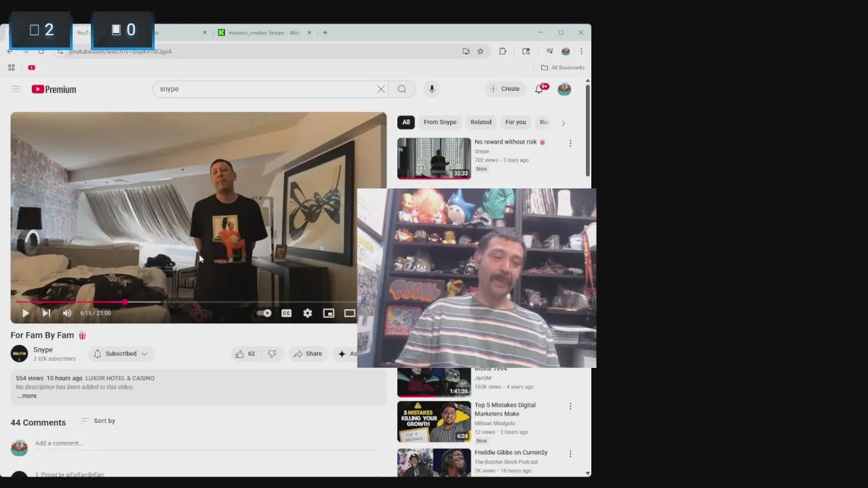Viewport: 868px width, 488px height.
Task: Go back with the browser back arrow
Action: click(9, 52)
